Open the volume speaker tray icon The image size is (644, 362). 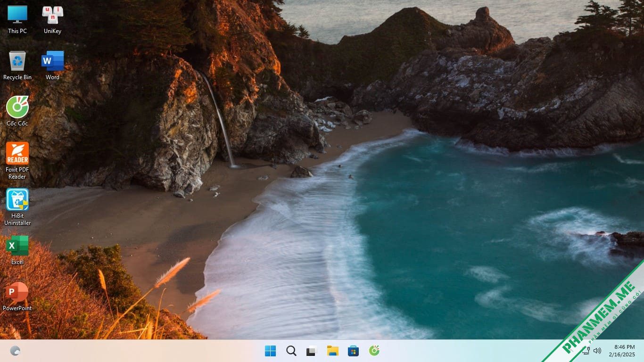point(597,351)
